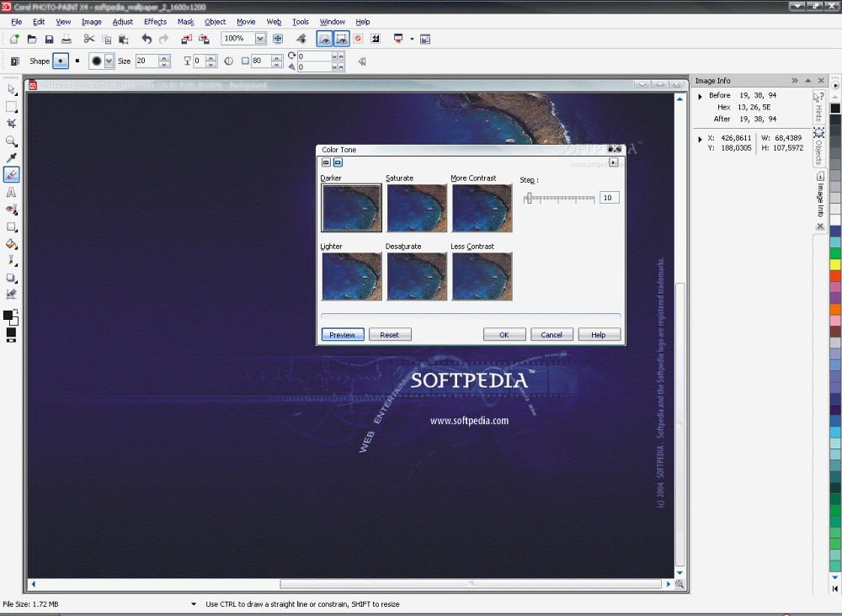The height and width of the screenshot is (616, 842).
Task: Save the image with floppy icon
Action: [x=49, y=39]
